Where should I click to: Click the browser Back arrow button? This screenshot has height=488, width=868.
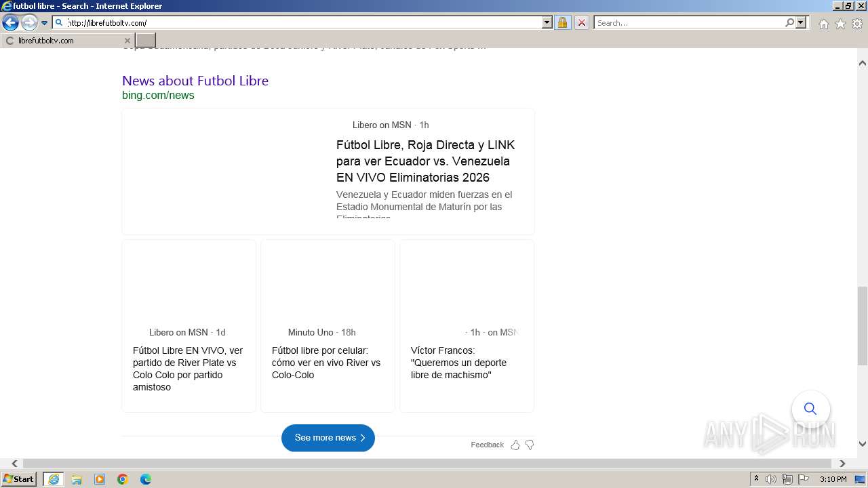tap(10, 23)
